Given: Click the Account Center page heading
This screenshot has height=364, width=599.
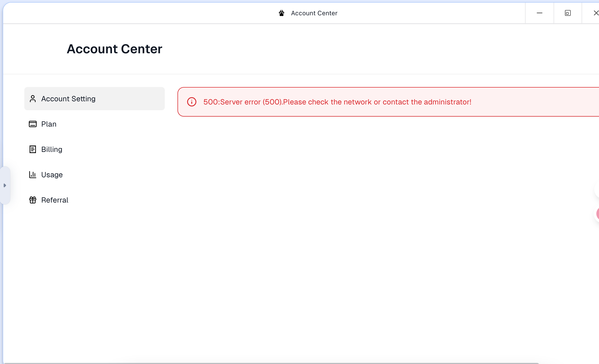Looking at the screenshot, I should point(114,49).
